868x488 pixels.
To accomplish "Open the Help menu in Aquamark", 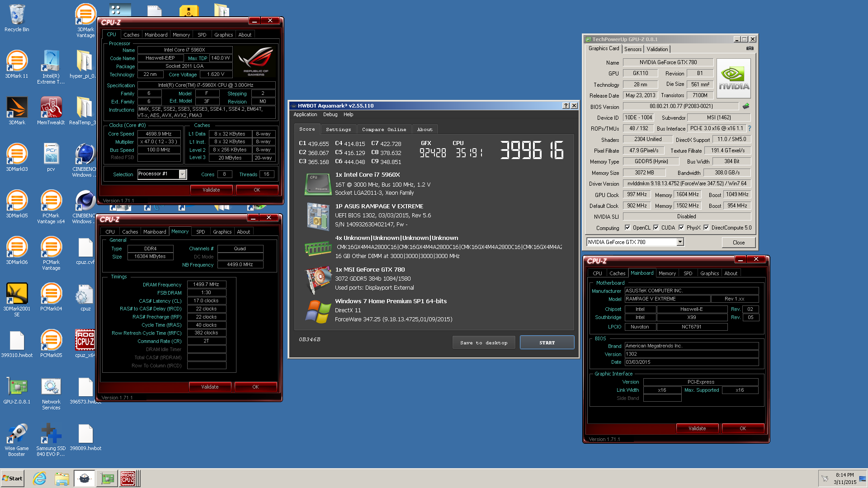I will coord(348,115).
